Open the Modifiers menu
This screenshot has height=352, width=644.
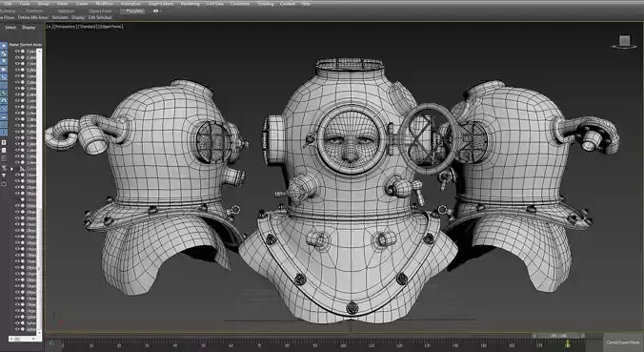pos(104,4)
